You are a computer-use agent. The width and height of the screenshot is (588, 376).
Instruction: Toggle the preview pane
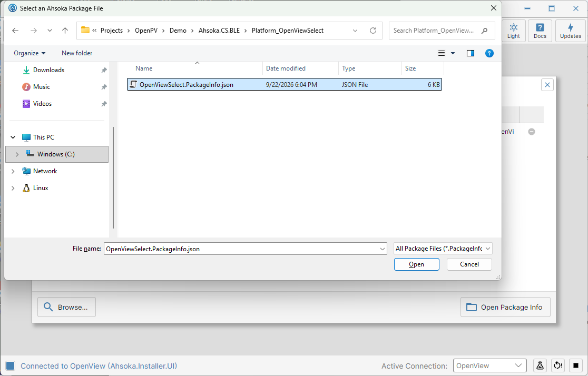click(x=471, y=53)
